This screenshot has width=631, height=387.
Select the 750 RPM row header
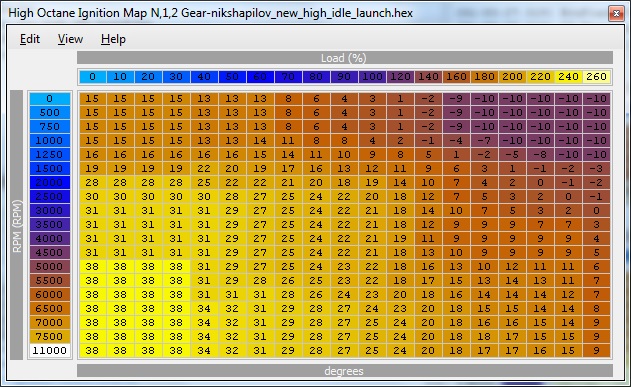click(49, 127)
